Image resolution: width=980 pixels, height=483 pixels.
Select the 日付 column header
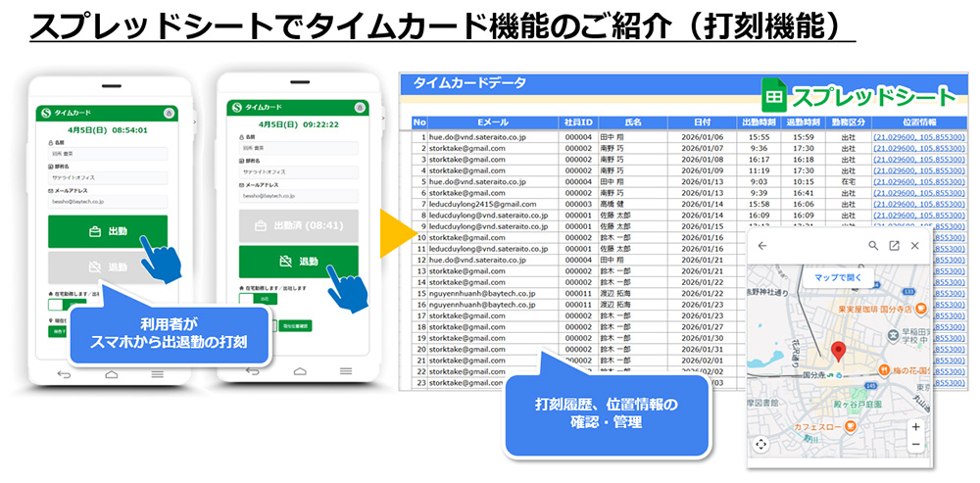point(702,122)
